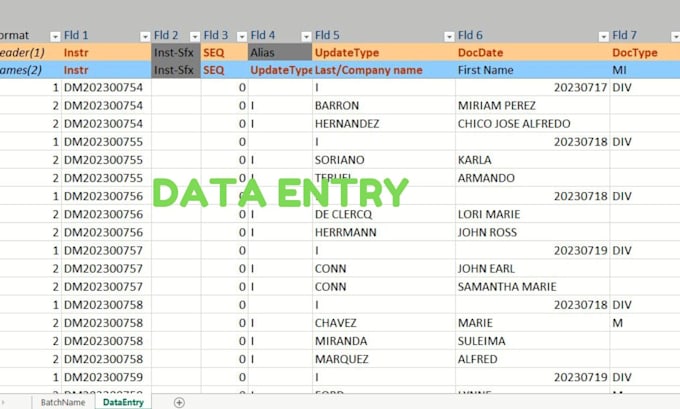
Task: Select the JOHN EARL first name cell
Action: 532,268
